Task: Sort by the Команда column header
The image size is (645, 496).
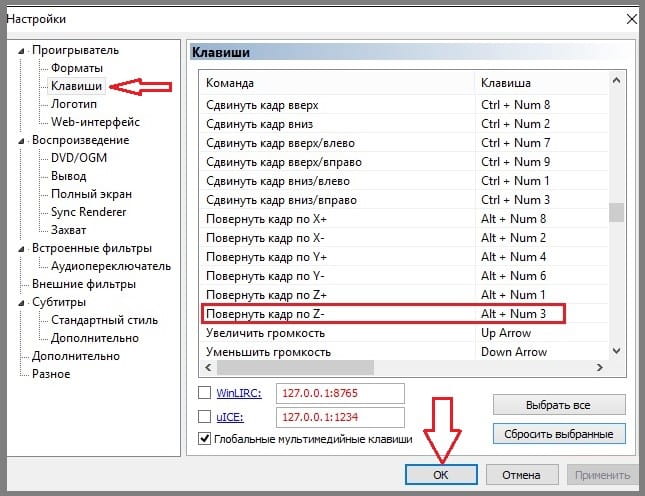Action: tap(337, 83)
